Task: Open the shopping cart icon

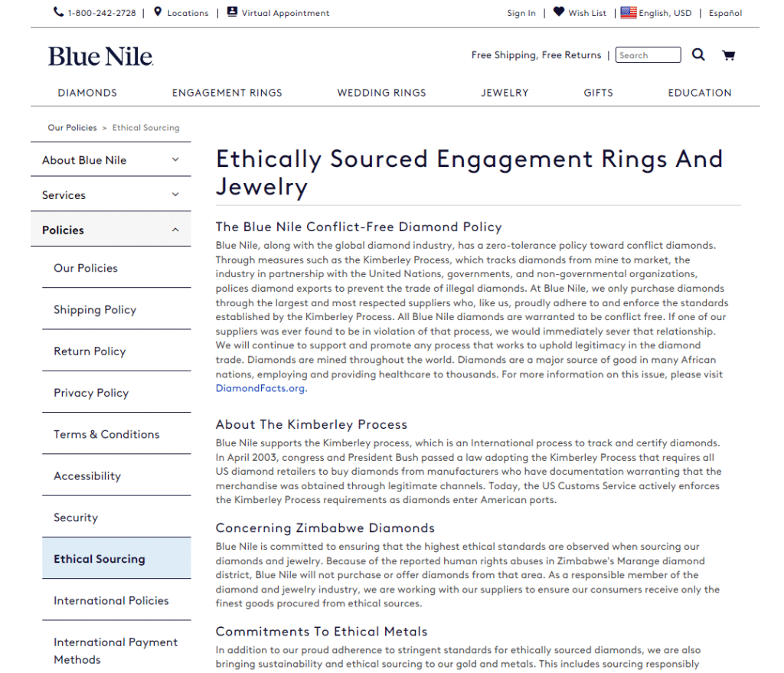Action: (x=729, y=55)
